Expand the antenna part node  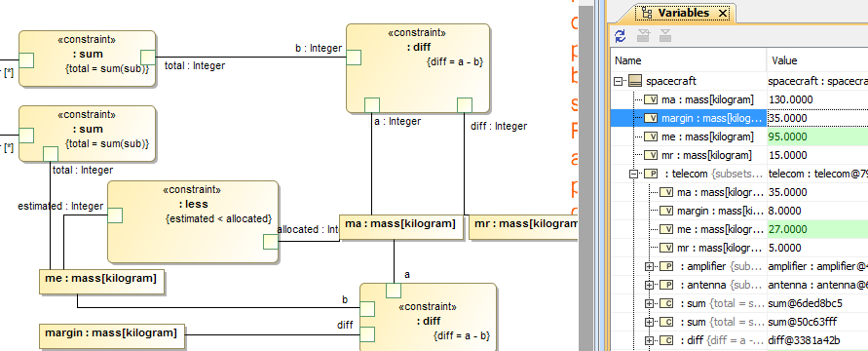click(x=650, y=285)
